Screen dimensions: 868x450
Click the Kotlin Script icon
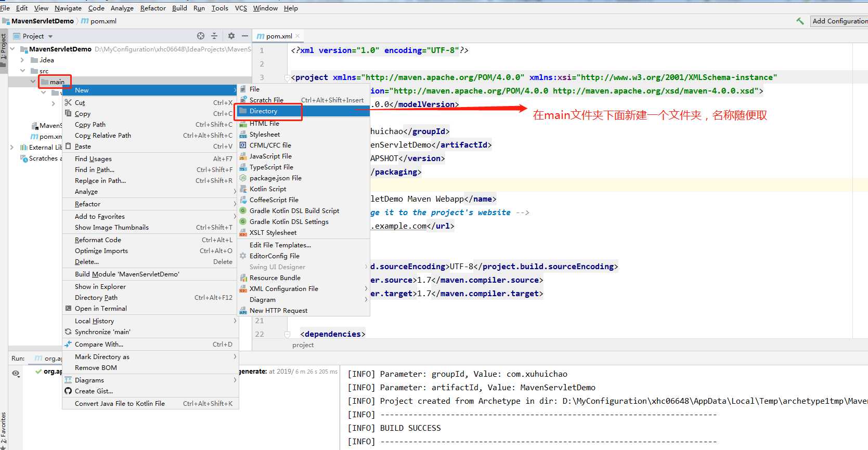(x=243, y=189)
